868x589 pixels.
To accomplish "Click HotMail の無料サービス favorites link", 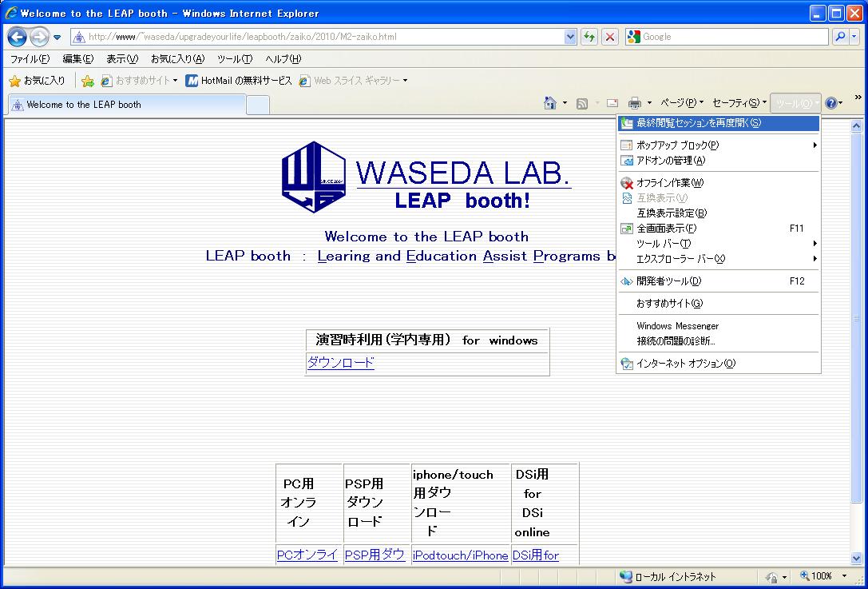I will coord(239,81).
